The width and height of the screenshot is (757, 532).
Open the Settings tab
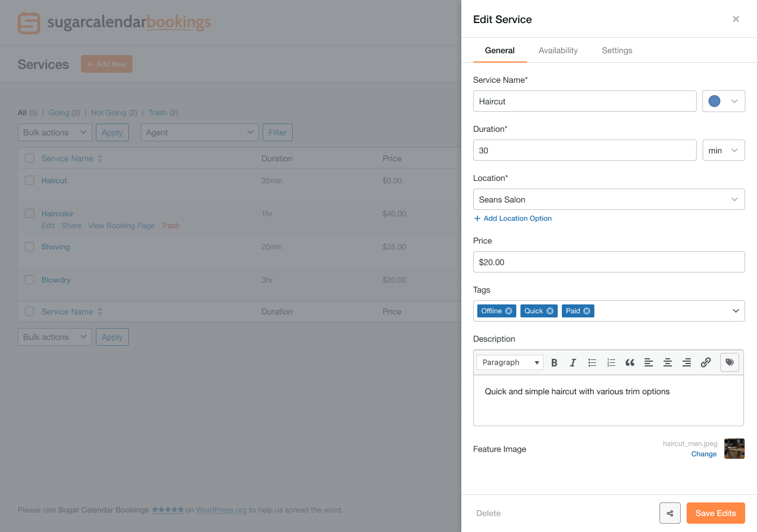click(617, 50)
